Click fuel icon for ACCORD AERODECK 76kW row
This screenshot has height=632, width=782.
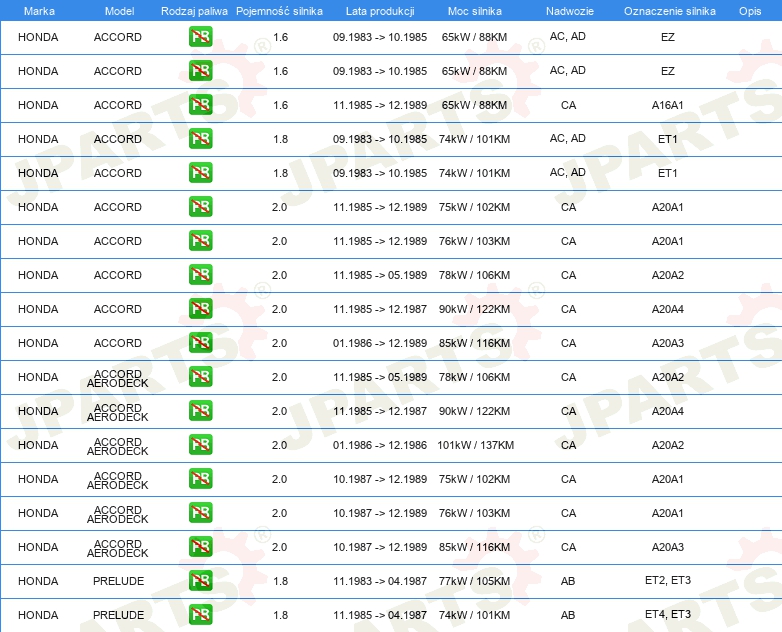point(200,512)
